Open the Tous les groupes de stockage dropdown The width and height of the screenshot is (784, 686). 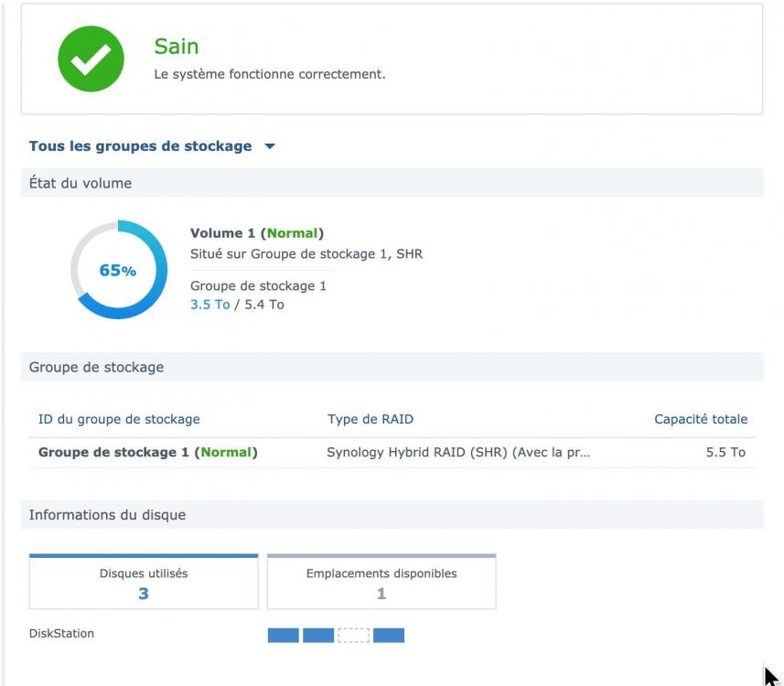(140, 146)
